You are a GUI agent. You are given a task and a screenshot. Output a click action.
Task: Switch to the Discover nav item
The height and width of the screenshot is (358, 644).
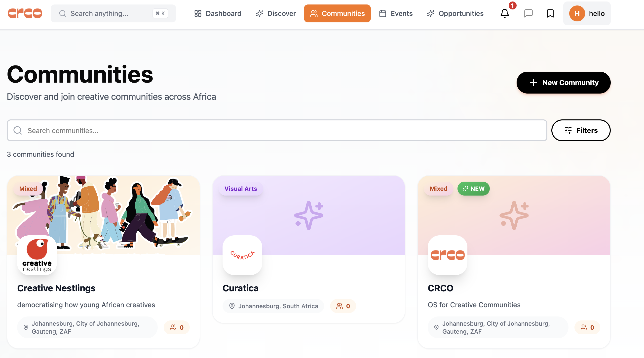click(x=275, y=13)
